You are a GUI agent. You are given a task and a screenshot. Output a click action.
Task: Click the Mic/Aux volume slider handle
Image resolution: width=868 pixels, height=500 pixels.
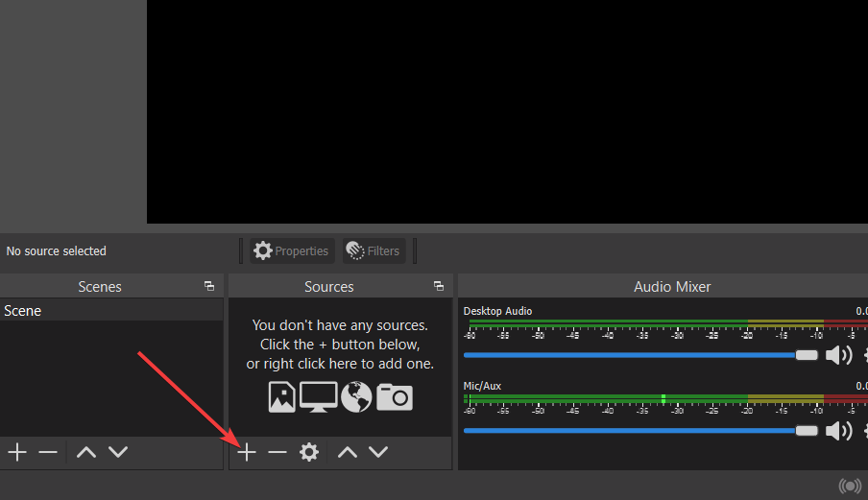coord(807,430)
